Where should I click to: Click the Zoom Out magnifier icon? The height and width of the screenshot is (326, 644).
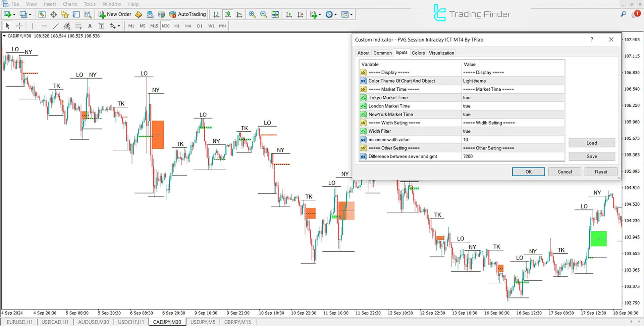point(264,14)
